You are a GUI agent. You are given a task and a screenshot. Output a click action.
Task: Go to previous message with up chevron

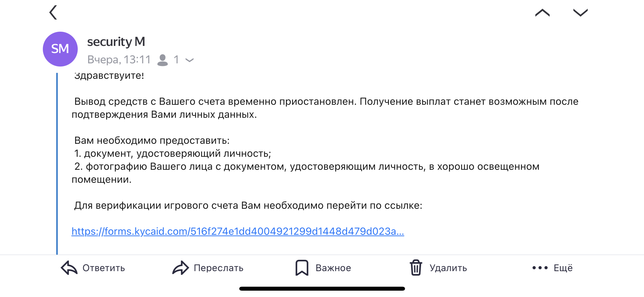click(x=542, y=13)
